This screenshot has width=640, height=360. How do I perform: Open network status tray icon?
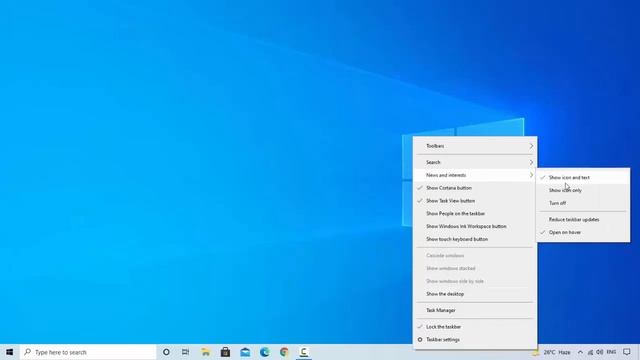pos(590,352)
